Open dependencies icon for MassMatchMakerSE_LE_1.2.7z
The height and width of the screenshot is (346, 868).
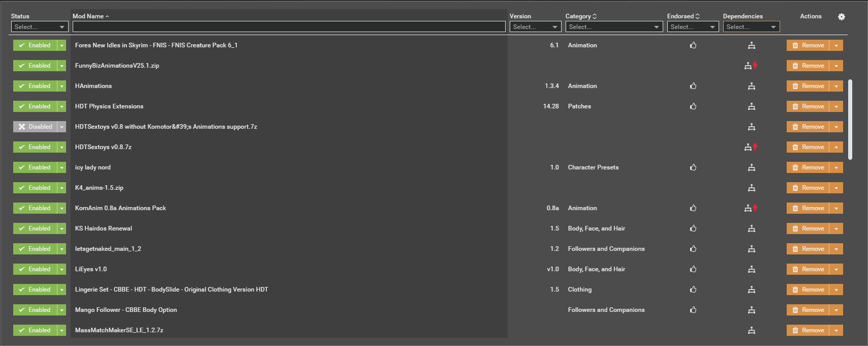[752, 330]
